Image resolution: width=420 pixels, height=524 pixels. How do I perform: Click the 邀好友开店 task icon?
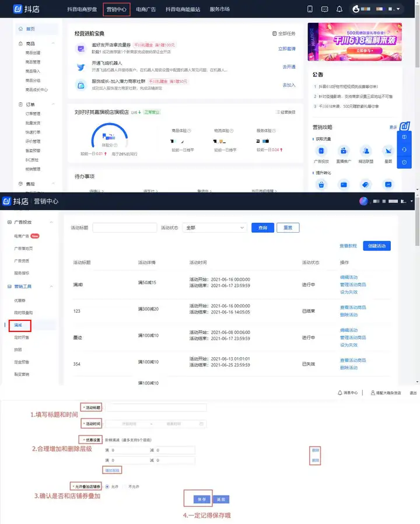[x=81, y=49]
